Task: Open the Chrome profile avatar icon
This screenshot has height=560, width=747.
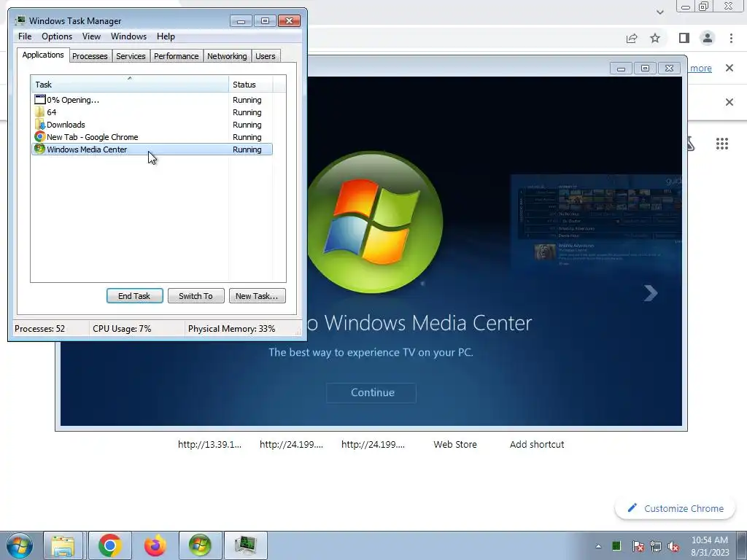Action: 708,38
